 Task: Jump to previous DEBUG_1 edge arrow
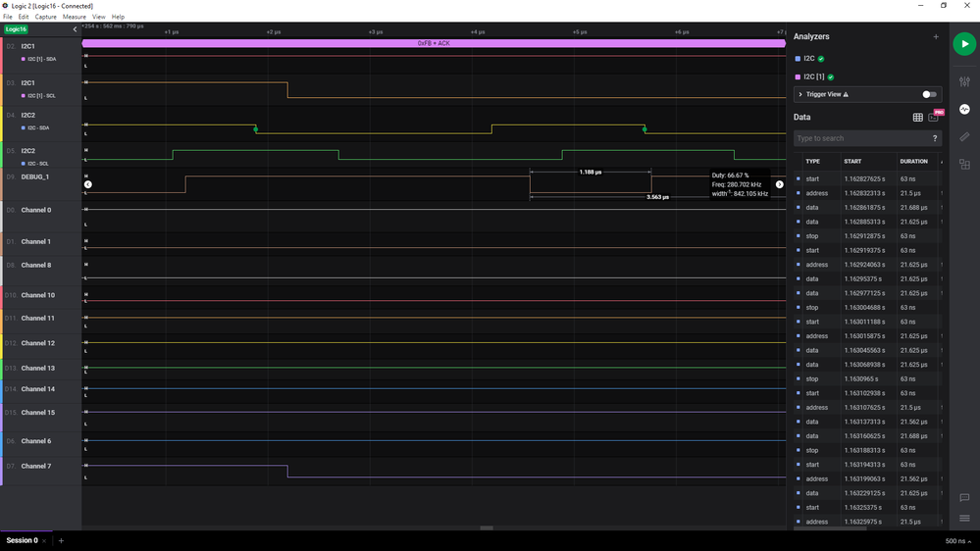88,184
